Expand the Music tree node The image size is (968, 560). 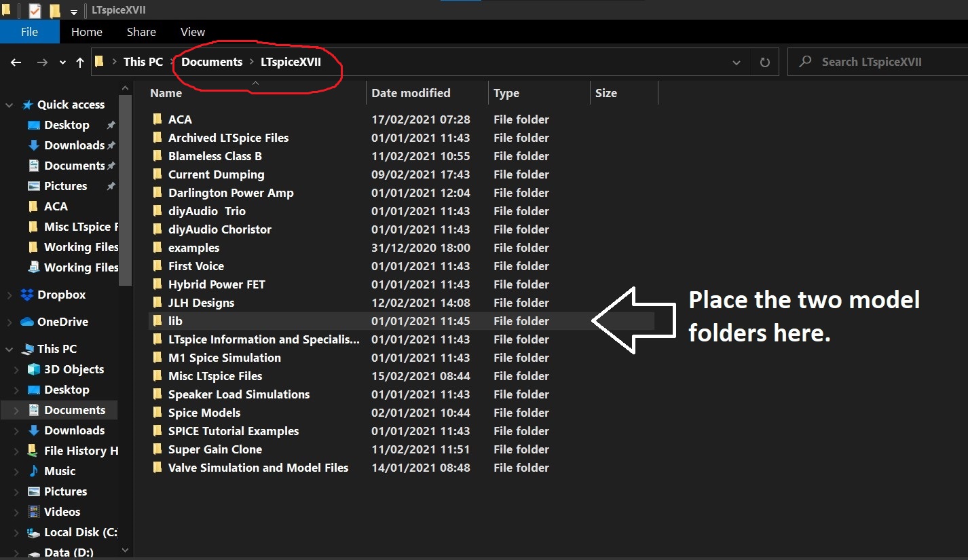18,472
